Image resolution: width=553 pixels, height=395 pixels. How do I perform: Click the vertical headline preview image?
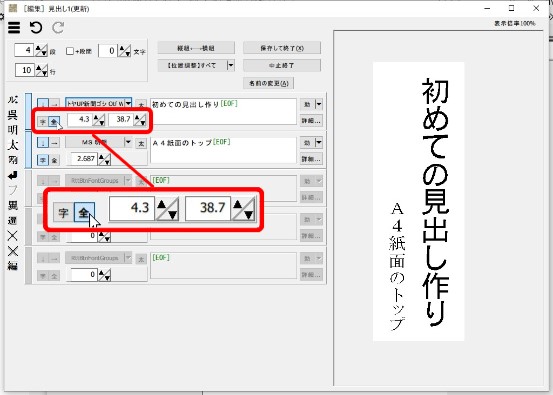(419, 201)
